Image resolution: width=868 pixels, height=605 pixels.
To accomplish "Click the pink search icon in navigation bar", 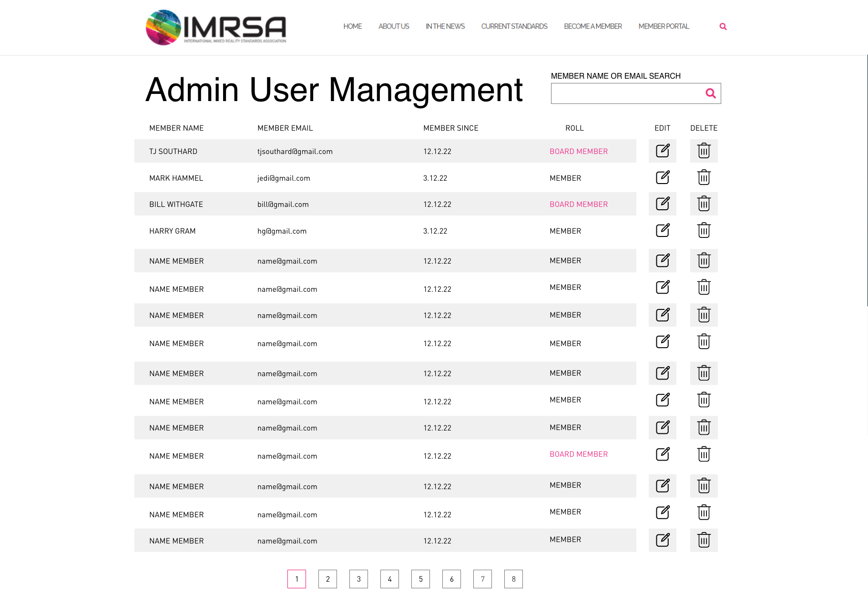I will click(x=723, y=27).
